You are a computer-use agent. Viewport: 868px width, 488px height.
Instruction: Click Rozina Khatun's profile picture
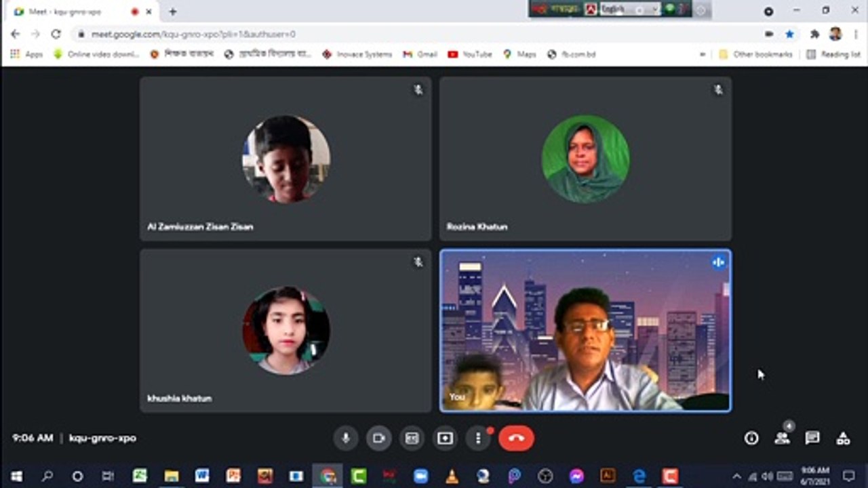click(585, 159)
